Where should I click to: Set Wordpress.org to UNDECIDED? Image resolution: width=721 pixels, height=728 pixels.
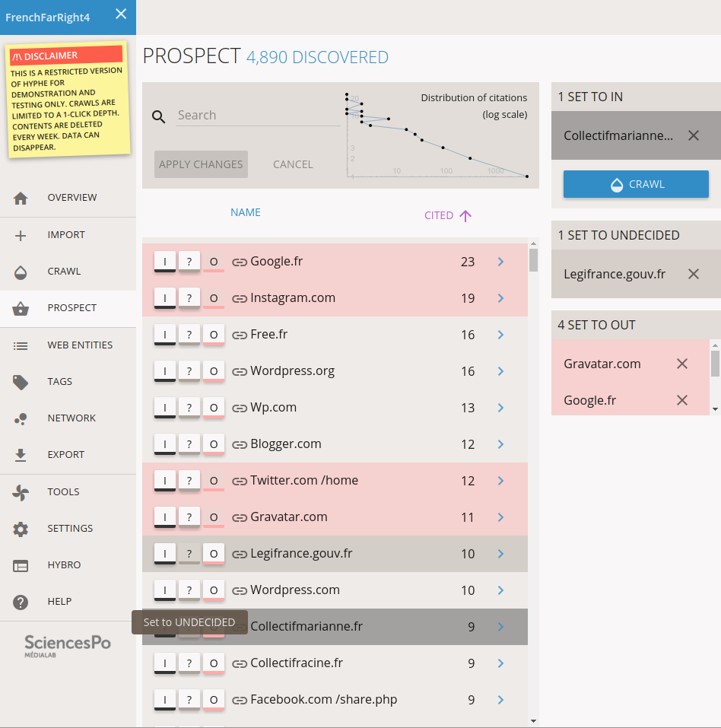click(189, 372)
